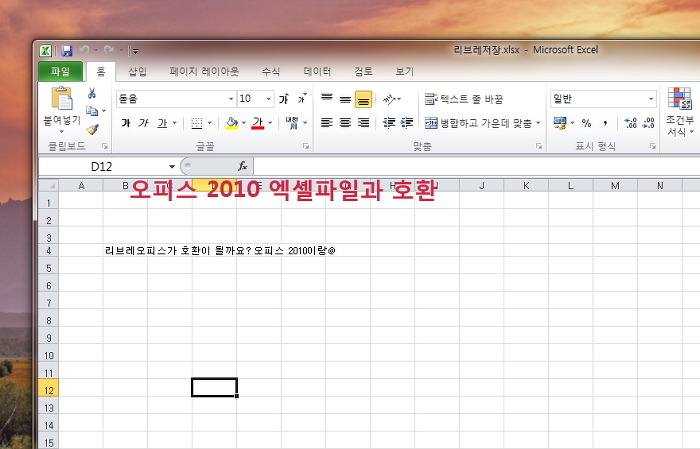The width and height of the screenshot is (700, 449).
Task: Switch to the 보기 tab
Action: tap(404, 71)
